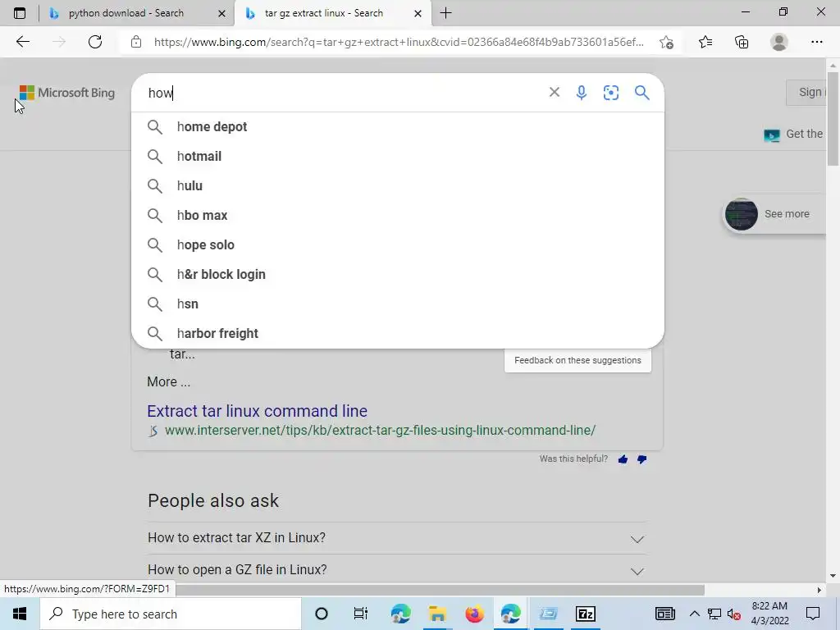Click the Get the promo link
This screenshot has height=630, width=840.
coord(794,134)
